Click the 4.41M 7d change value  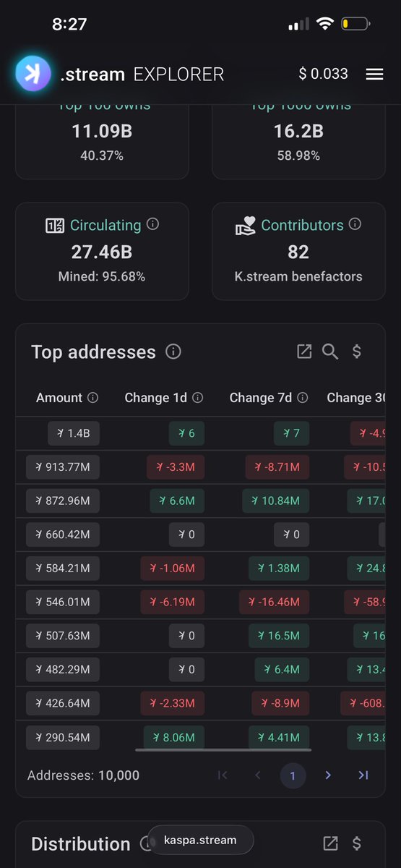coord(279,737)
